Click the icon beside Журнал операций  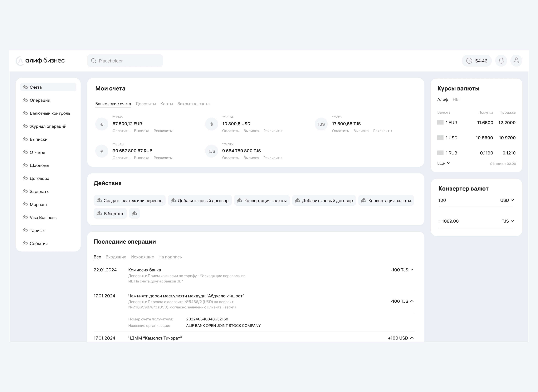[25, 126]
